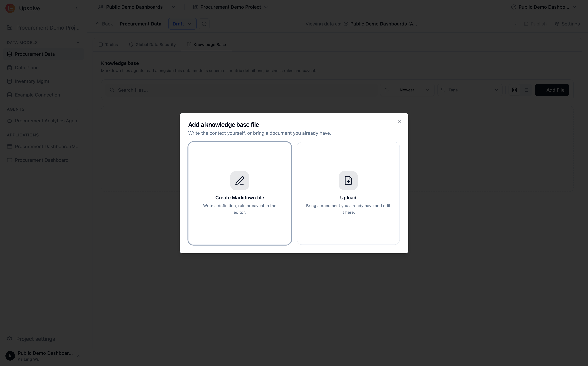
Task: Choose the Upload document card
Action: 348,193
